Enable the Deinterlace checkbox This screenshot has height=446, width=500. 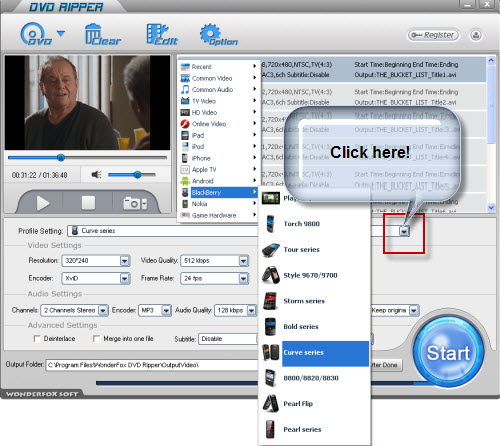37,339
